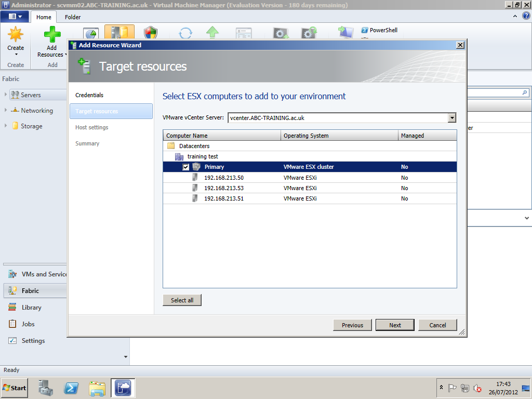Open Server Manager from the taskbar
The height and width of the screenshot is (399, 532).
(x=46, y=388)
